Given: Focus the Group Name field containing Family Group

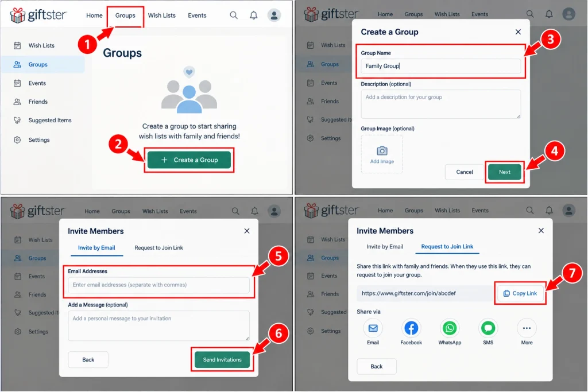Looking at the screenshot, I should (440, 66).
